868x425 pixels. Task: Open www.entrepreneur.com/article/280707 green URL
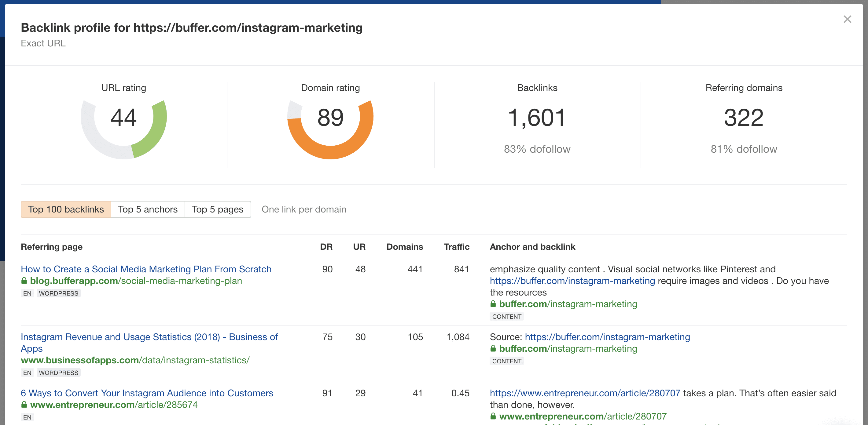coord(583,416)
